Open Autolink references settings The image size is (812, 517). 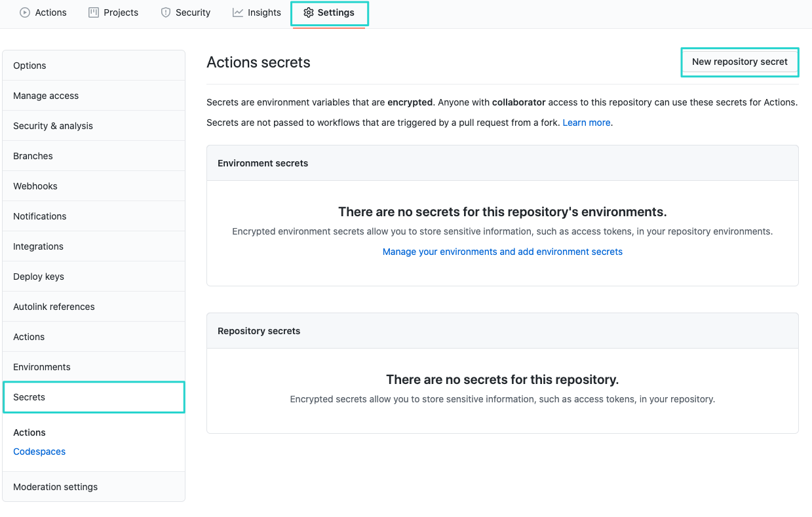click(x=53, y=306)
